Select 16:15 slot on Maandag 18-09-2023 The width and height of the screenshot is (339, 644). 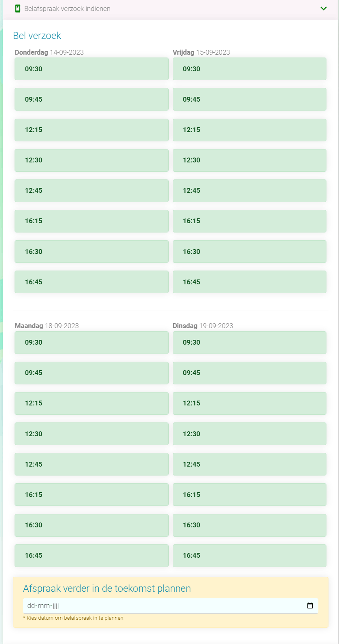point(91,495)
